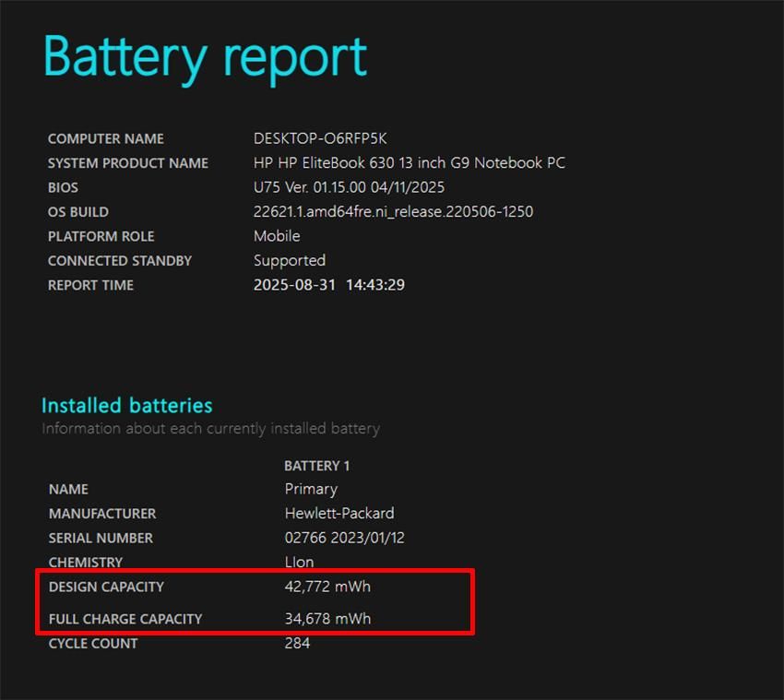Select the report time 2025-08-31 value
This screenshot has height=700, width=784.
tap(328, 285)
